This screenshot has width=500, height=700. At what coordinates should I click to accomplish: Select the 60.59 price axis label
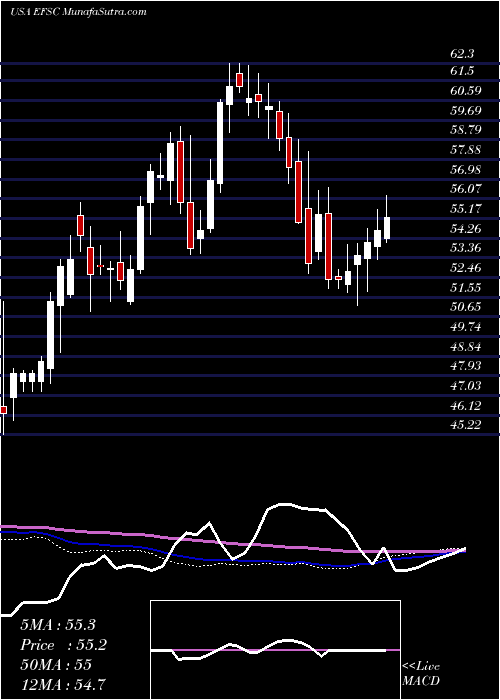click(x=466, y=91)
